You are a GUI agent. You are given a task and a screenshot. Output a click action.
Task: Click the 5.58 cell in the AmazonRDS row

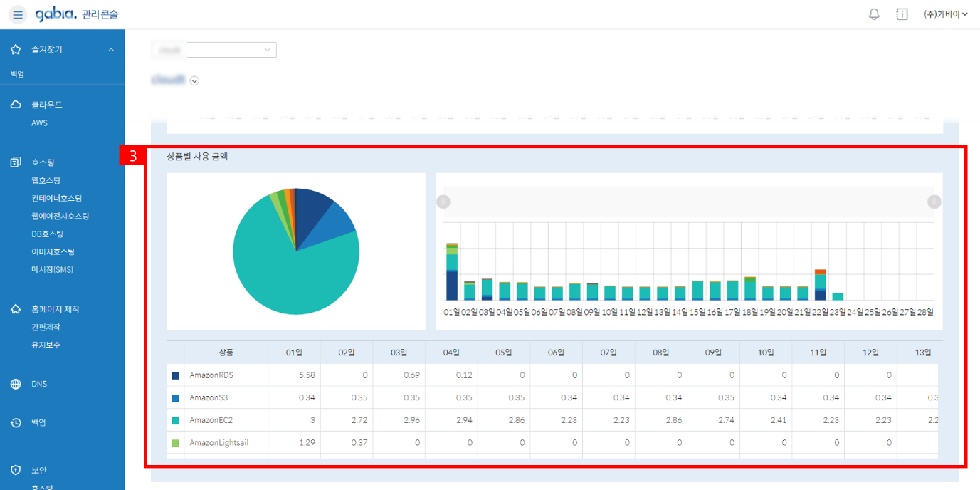[x=294, y=375]
